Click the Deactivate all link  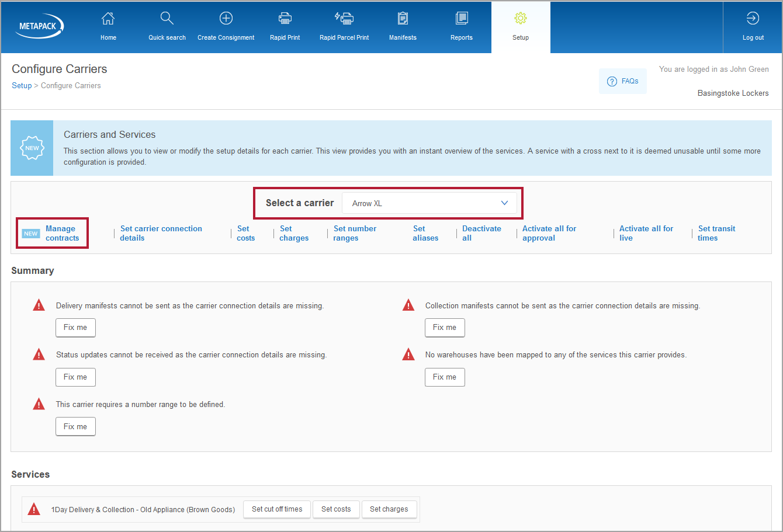(x=481, y=233)
